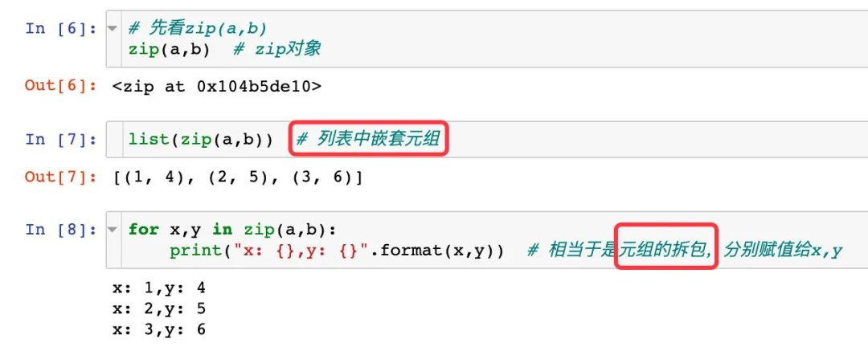Select the Out[7] output prompt
The width and height of the screenshot is (868, 351).
coord(60,177)
